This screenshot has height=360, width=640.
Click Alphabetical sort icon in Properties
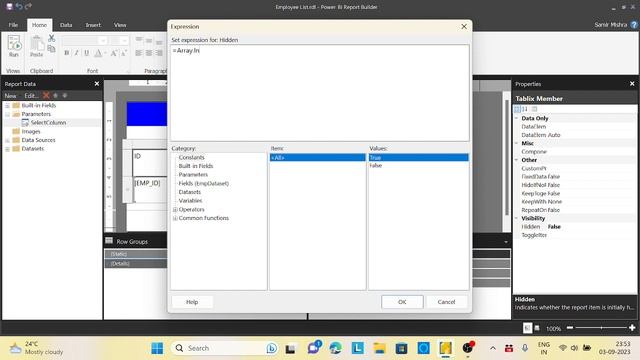coord(525,109)
